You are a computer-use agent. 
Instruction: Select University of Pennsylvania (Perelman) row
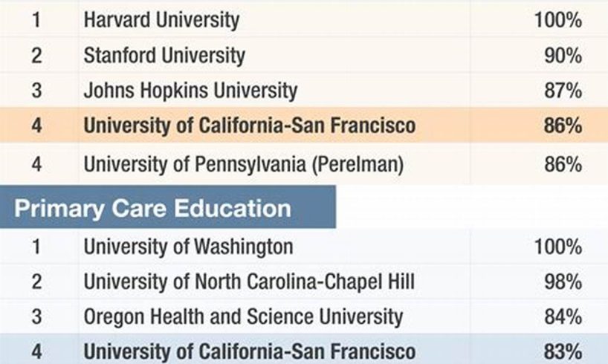(304, 163)
